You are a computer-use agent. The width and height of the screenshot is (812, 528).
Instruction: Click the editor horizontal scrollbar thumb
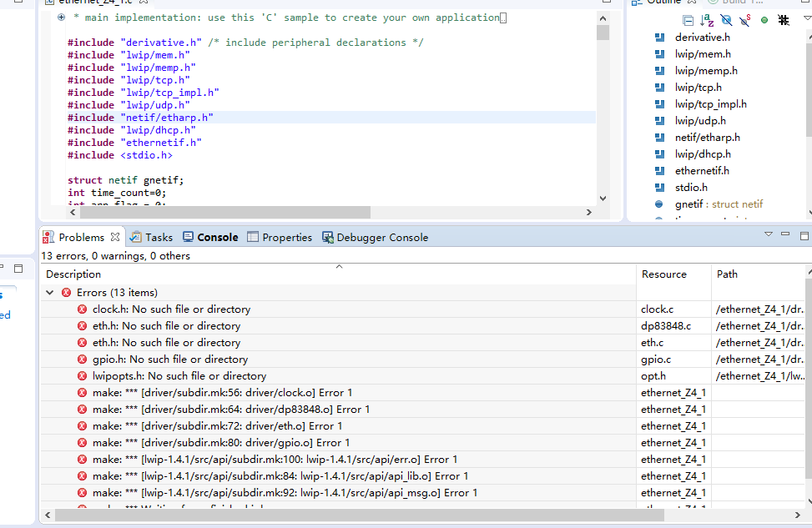point(224,212)
